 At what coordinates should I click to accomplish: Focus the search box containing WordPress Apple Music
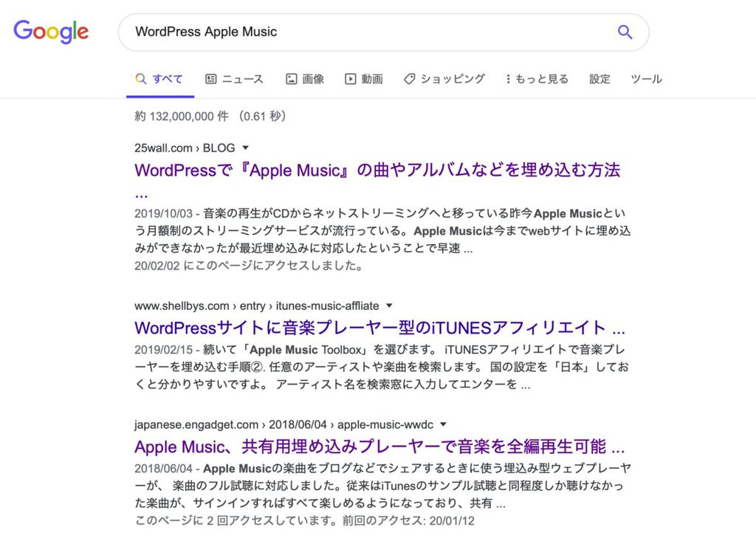click(x=383, y=32)
